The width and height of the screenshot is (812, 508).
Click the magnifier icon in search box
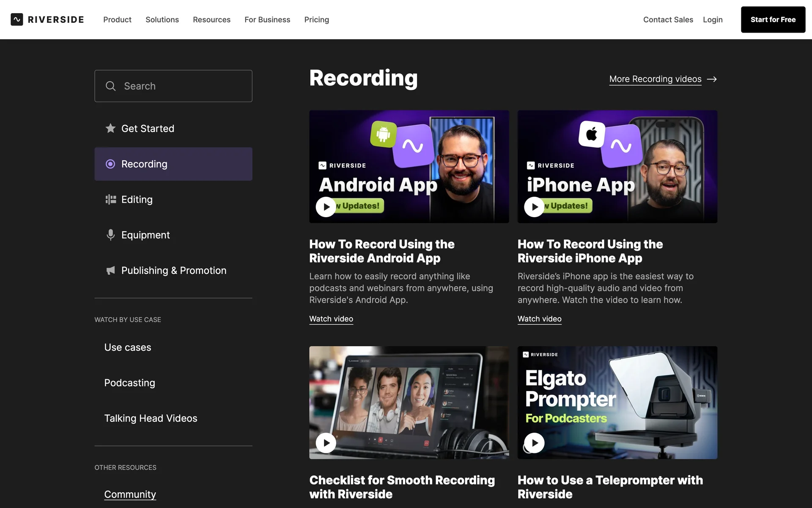110,86
